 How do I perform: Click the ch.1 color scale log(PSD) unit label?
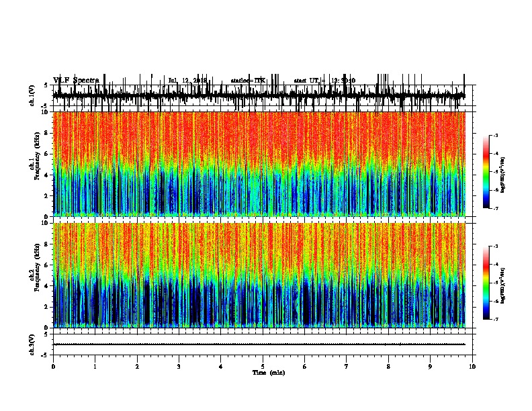(503, 175)
